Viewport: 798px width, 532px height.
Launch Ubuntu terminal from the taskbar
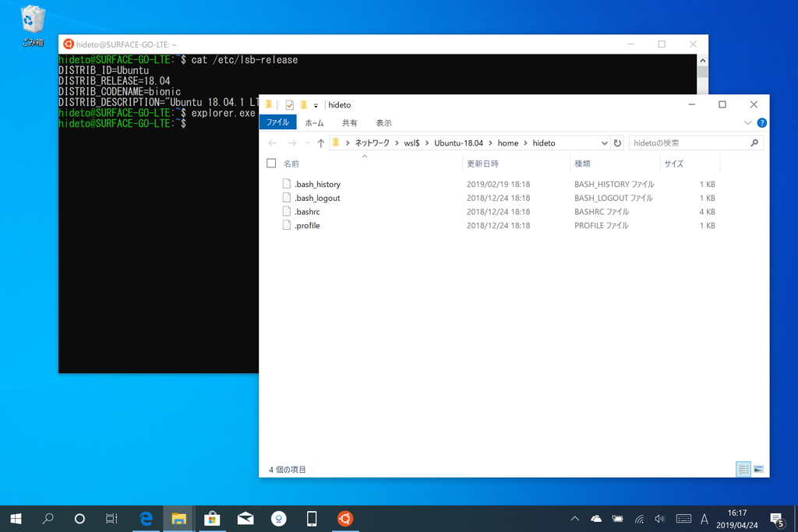(x=344, y=518)
